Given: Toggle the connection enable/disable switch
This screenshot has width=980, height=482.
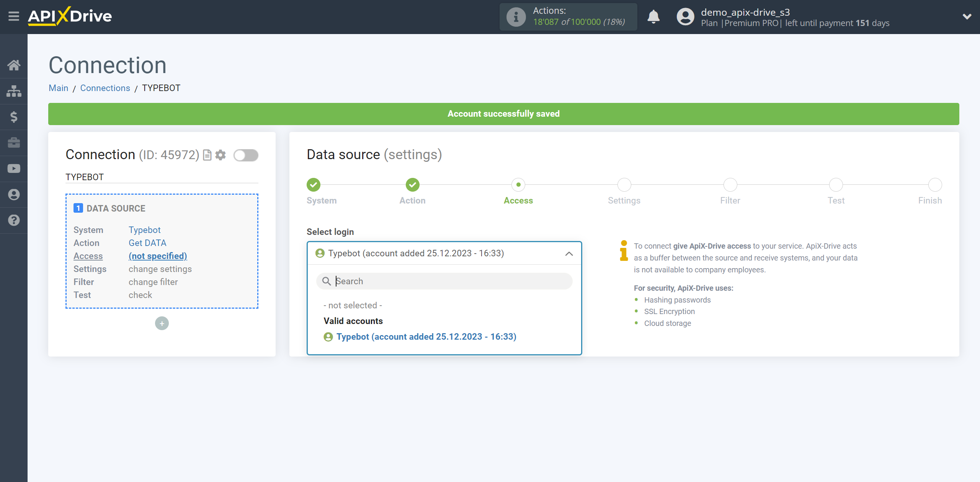Looking at the screenshot, I should 246,155.
